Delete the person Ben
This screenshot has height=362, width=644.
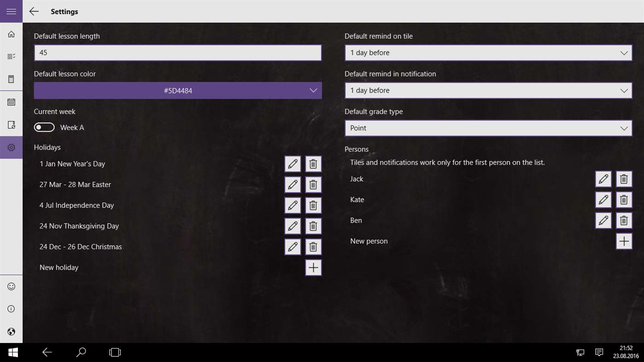[624, 220]
